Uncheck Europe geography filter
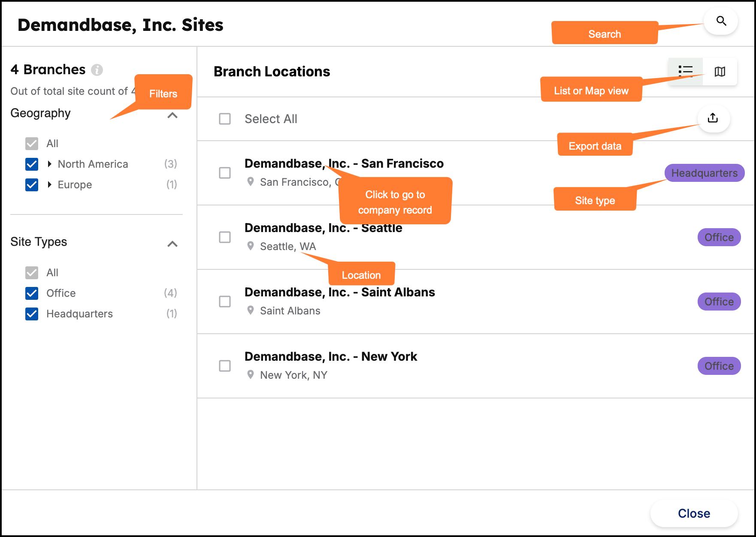Viewport: 756px width, 537px height. (32, 184)
